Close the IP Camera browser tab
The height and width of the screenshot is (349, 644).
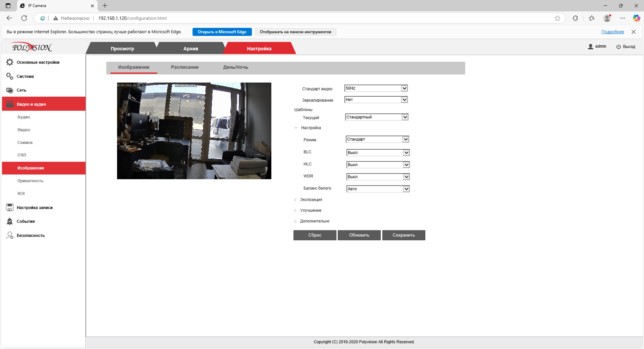click(x=93, y=6)
